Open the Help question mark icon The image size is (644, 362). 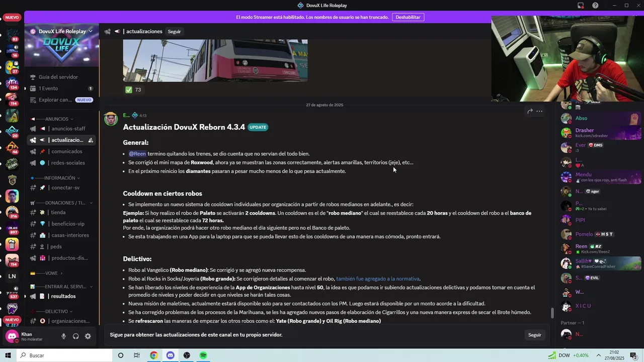pyautogui.click(x=595, y=6)
